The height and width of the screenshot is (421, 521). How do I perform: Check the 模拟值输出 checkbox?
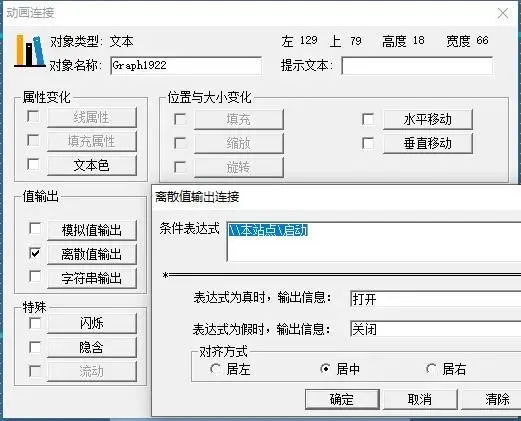point(35,228)
